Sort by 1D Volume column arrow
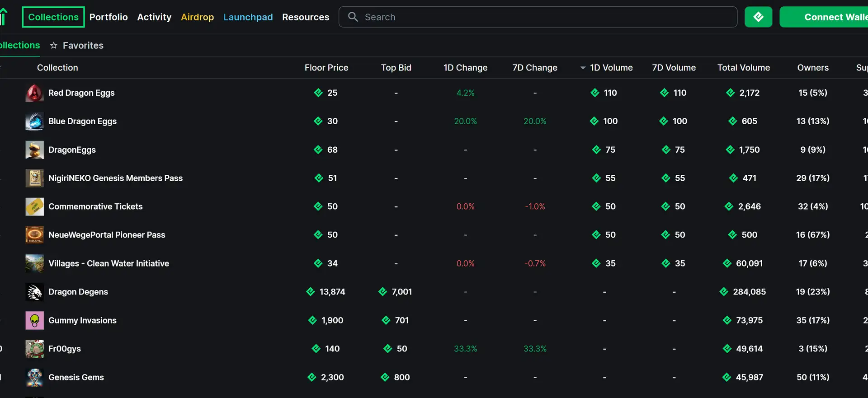Image resolution: width=868 pixels, height=398 pixels. point(583,68)
